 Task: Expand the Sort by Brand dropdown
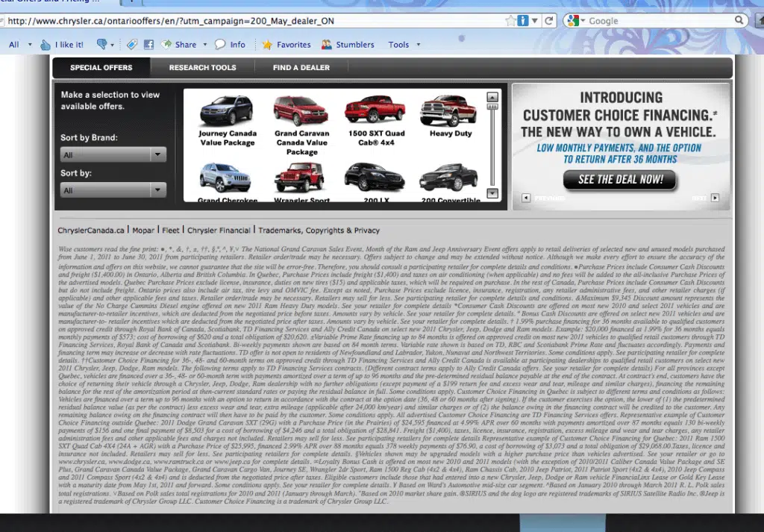113,155
